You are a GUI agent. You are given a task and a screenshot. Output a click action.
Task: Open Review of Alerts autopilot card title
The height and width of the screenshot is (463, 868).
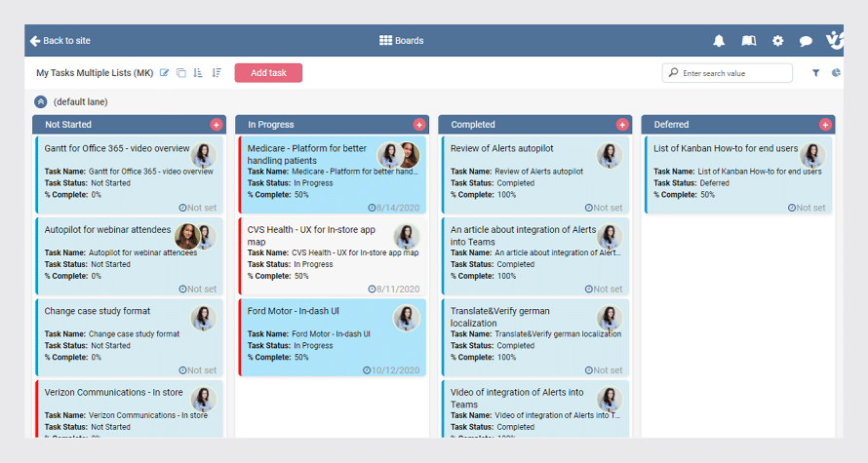[x=501, y=148]
